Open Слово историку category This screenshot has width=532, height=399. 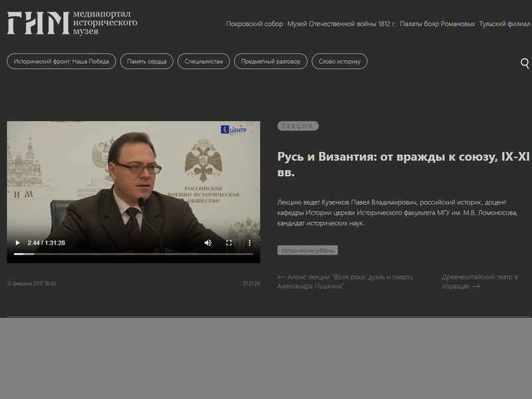pos(339,61)
